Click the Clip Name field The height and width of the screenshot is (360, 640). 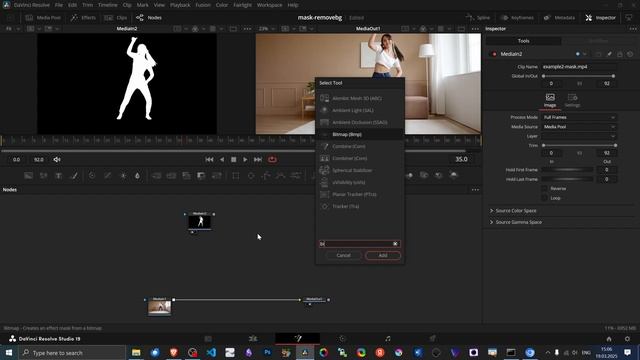[579, 67]
